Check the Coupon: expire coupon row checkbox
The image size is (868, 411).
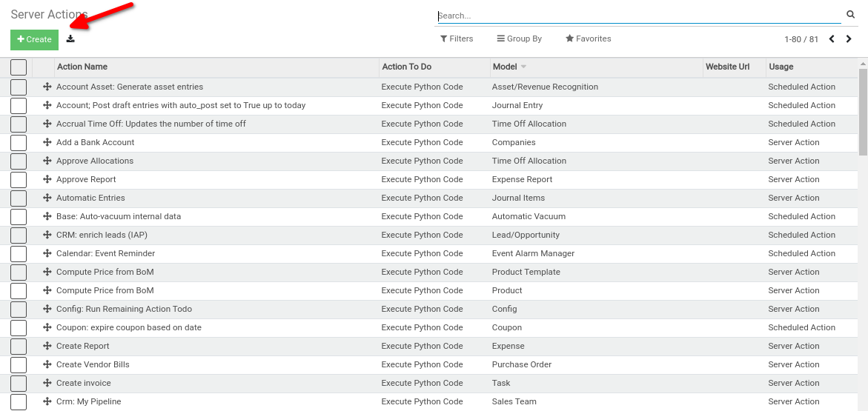coord(19,328)
